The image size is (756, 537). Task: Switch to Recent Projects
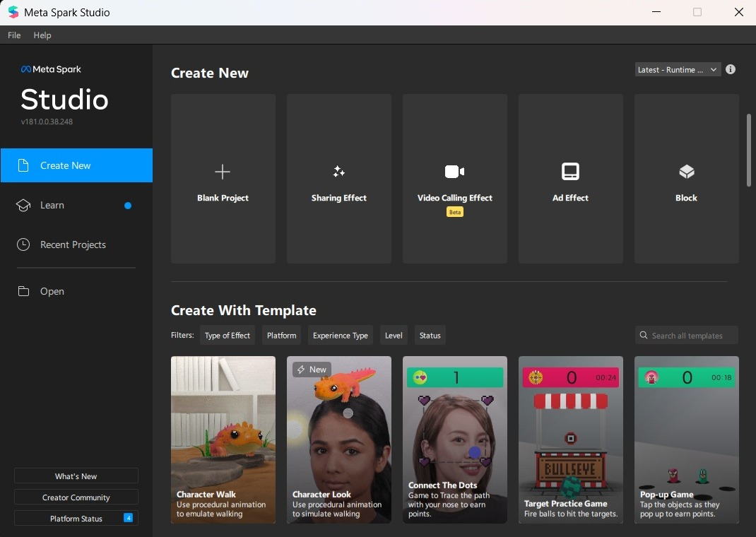[77, 244]
